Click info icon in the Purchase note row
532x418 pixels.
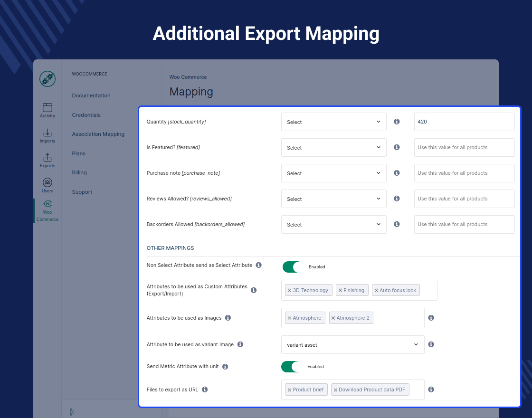[x=397, y=173]
